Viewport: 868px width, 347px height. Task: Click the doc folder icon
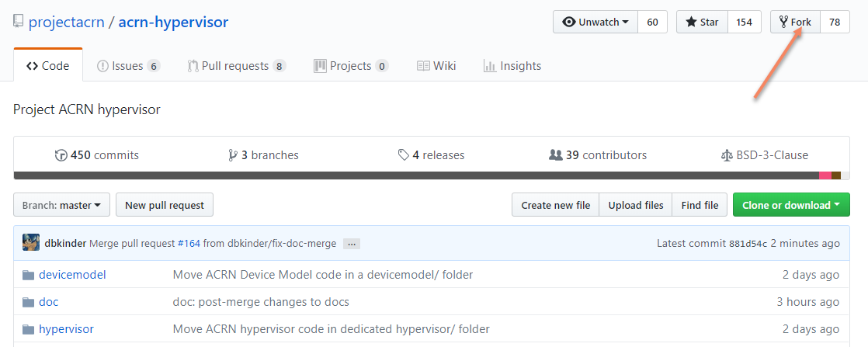tap(29, 302)
